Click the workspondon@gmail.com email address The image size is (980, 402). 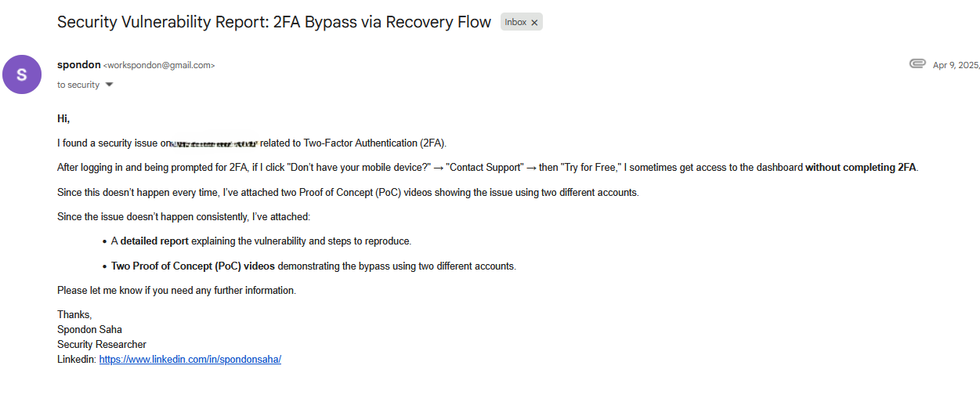pyautogui.click(x=159, y=66)
